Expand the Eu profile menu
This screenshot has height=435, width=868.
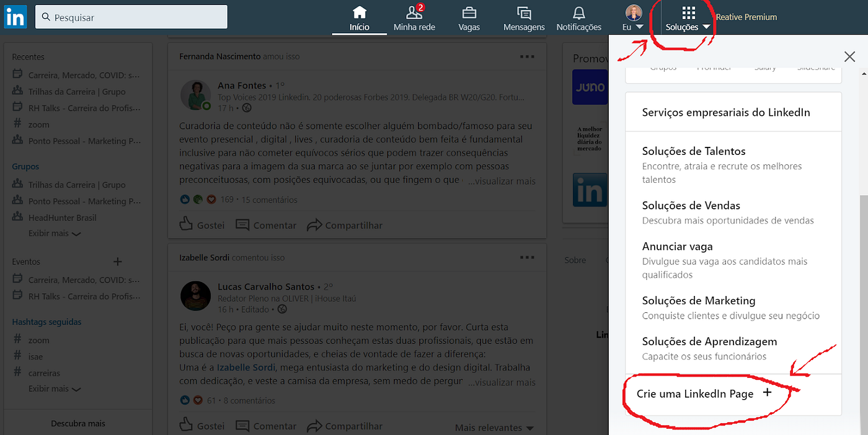point(633,18)
